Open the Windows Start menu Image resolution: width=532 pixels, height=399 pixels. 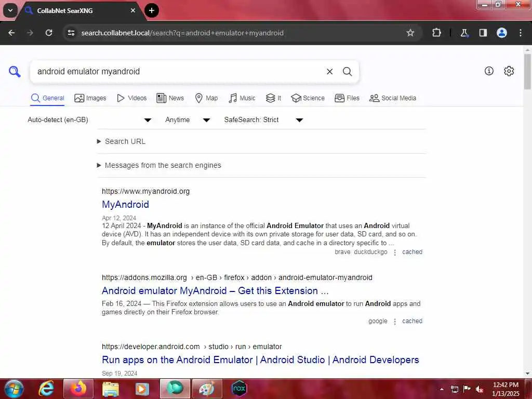pos(14,389)
